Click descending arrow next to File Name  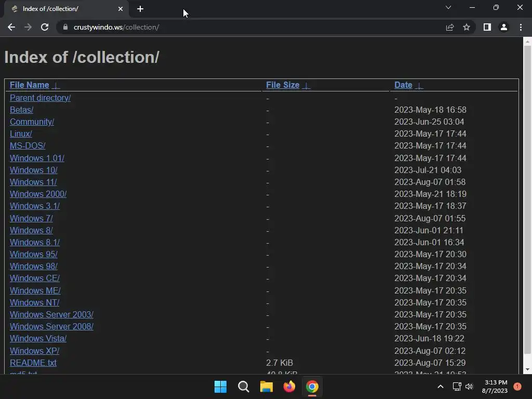pyautogui.click(x=56, y=86)
